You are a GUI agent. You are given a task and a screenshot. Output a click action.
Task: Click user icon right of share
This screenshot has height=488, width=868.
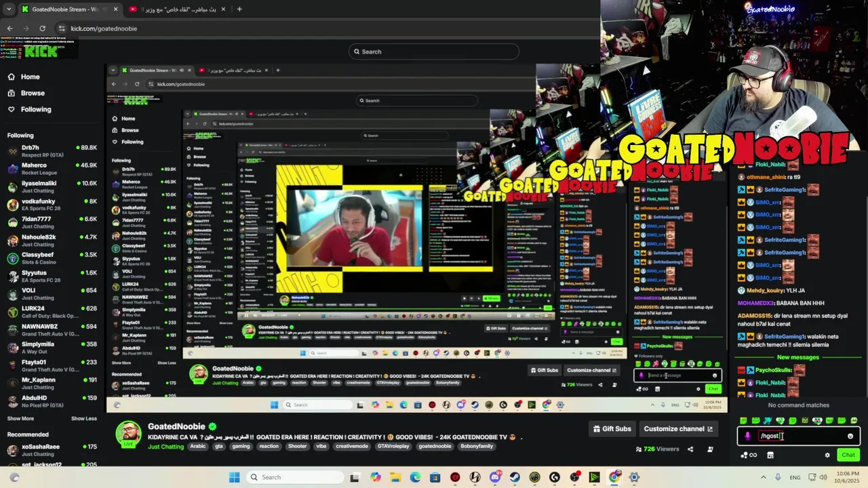pyautogui.click(x=710, y=449)
